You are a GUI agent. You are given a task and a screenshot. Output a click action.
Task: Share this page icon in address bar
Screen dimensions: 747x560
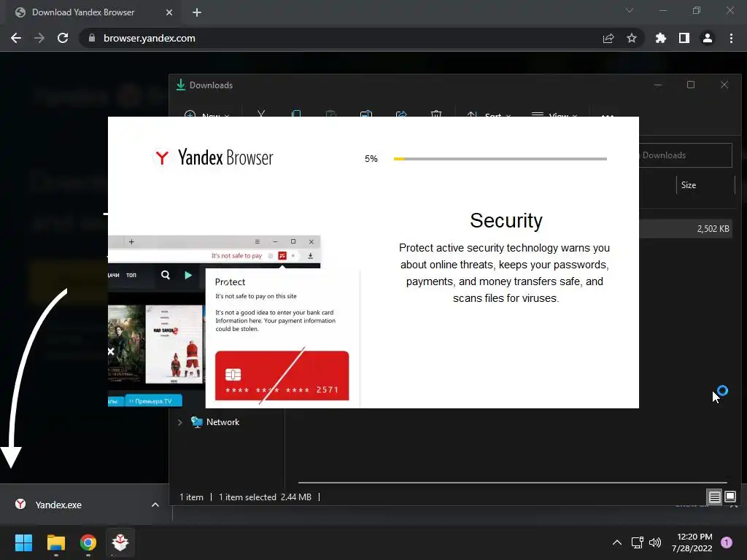click(608, 38)
